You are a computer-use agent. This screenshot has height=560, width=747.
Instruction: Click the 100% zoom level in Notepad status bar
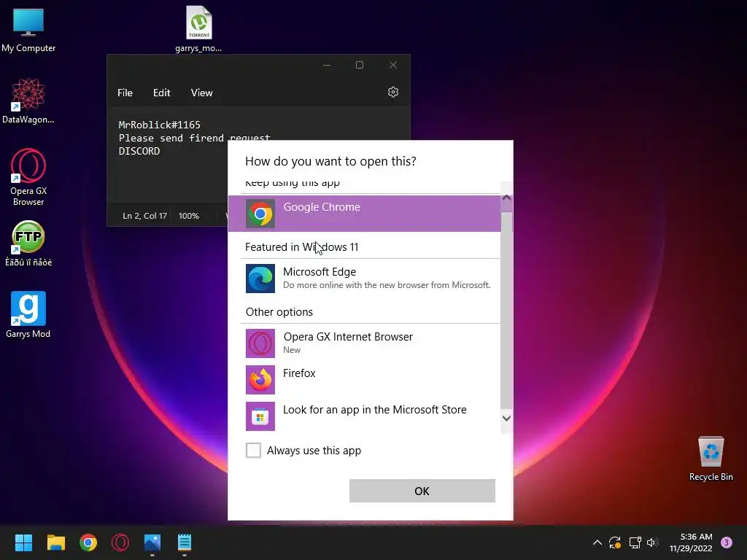tap(189, 216)
